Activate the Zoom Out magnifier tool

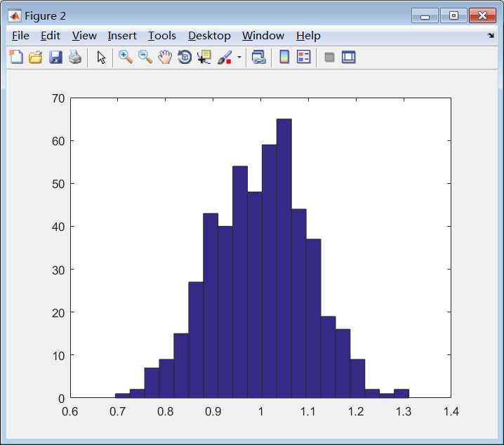[145, 57]
